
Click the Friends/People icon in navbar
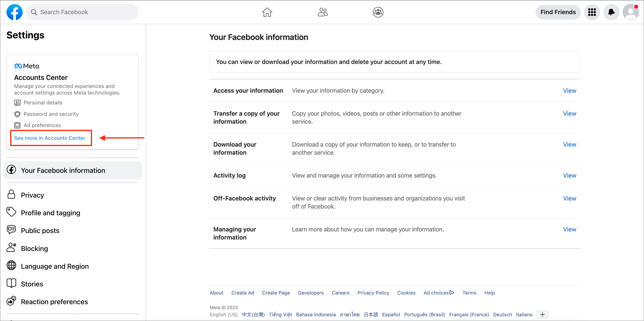point(322,12)
